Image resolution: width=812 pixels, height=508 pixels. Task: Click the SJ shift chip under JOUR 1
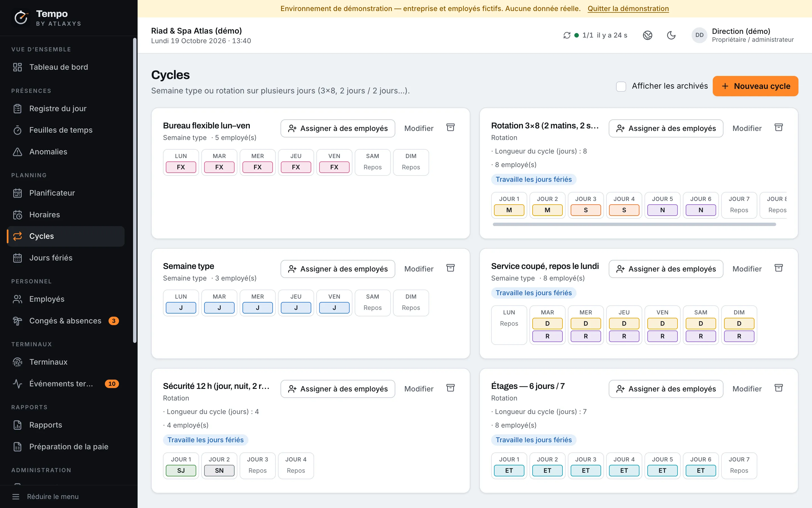coord(181,470)
